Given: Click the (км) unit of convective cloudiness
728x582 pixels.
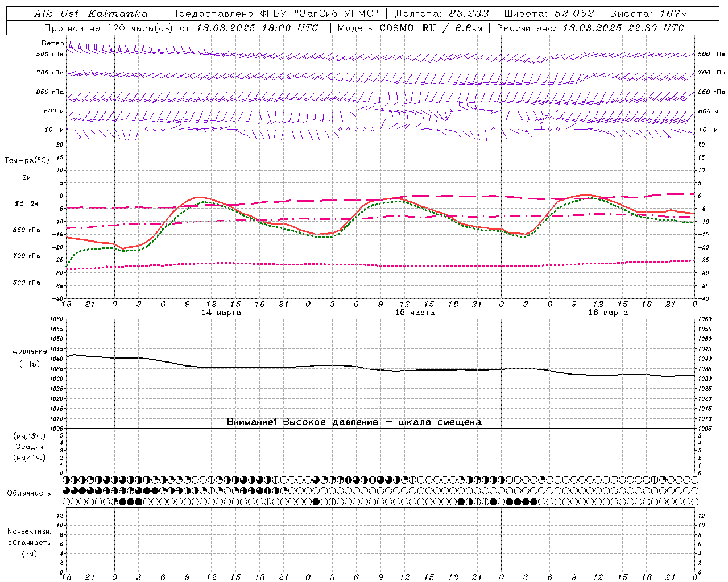Looking at the screenshot, I should click(x=29, y=554).
